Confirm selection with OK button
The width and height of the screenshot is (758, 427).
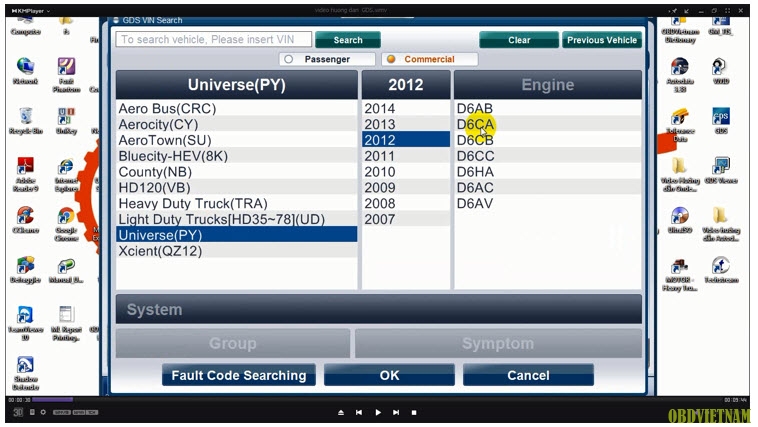389,375
